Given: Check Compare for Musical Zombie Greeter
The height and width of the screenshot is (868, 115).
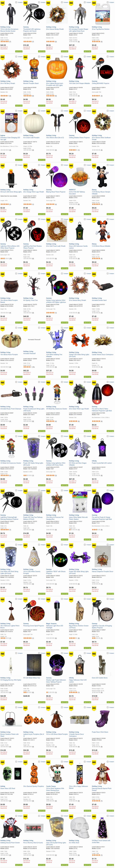Looking at the screenshot, I should tap(17, 2).
